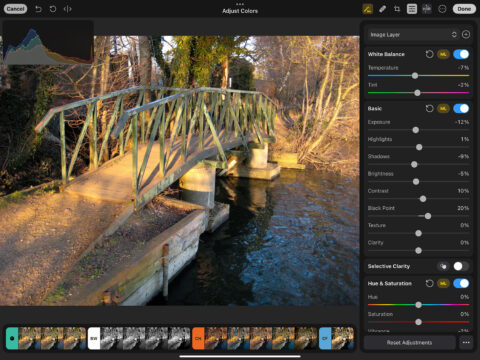Cancel the color adjustments

[15, 9]
